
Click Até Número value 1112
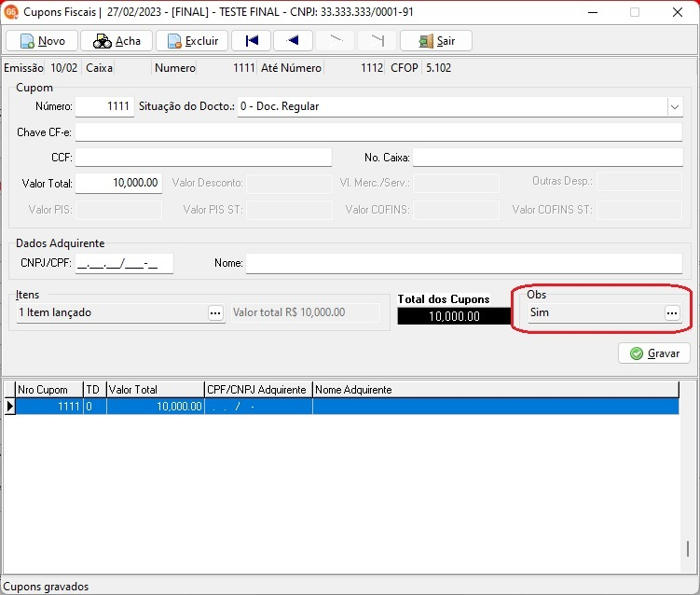(371, 68)
